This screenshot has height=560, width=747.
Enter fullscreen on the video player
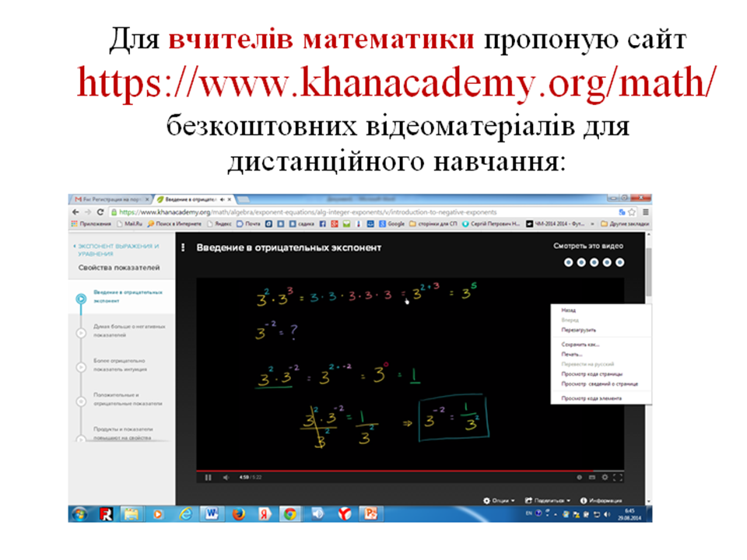(617, 477)
